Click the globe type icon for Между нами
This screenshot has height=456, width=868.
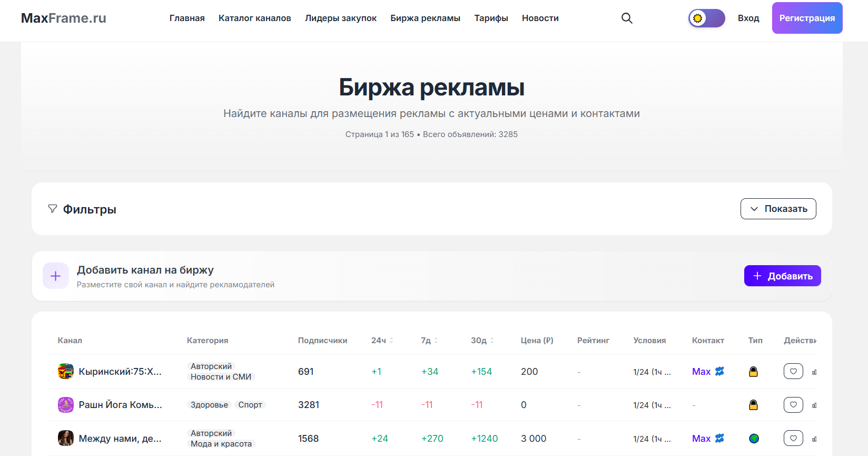coord(754,439)
